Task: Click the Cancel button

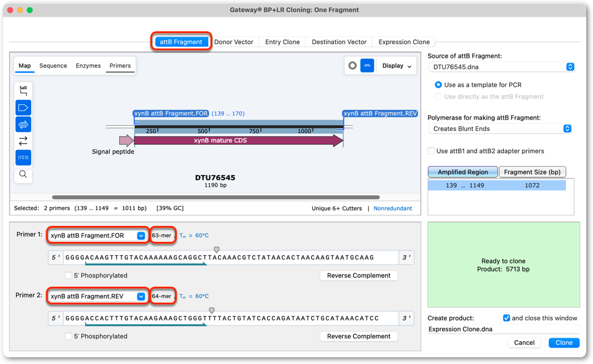Action: point(524,343)
